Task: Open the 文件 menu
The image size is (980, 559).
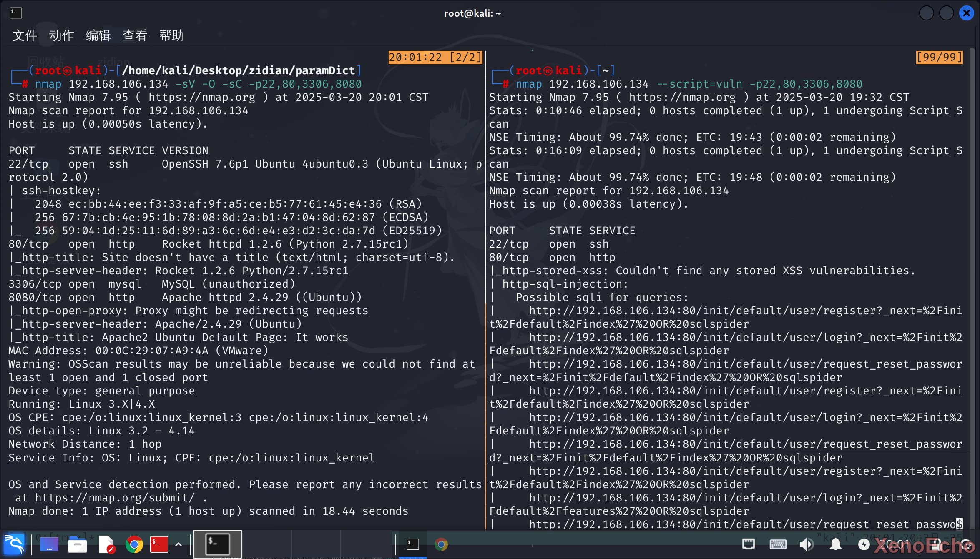Action: pyautogui.click(x=25, y=35)
